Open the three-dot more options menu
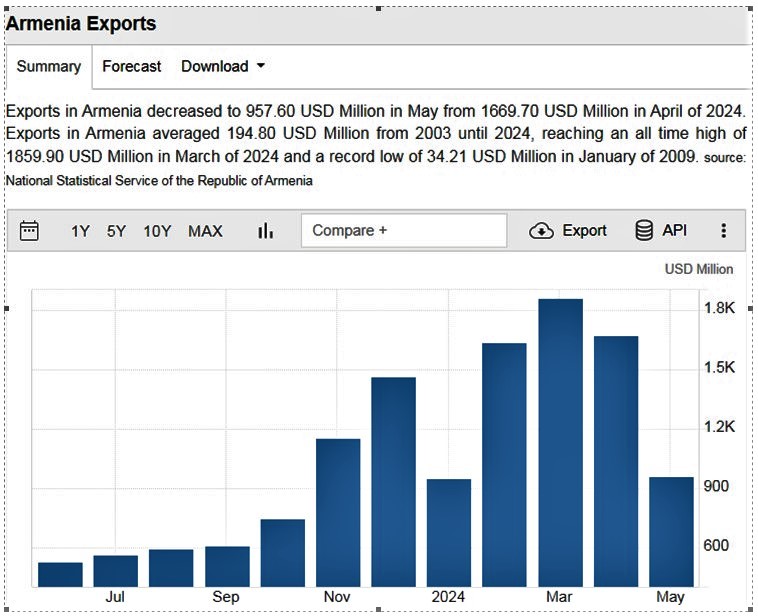 pos(724,231)
